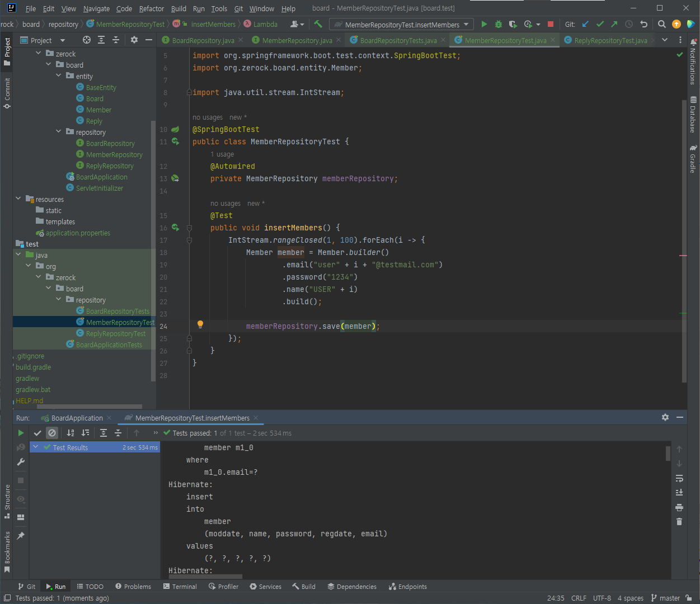700x604 pixels.
Task: Open the Refactor menu
Action: coord(152,8)
